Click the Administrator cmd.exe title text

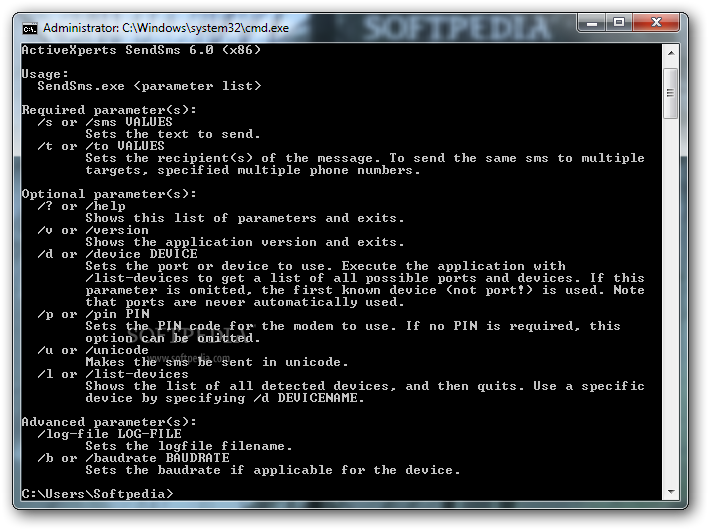coord(166,28)
